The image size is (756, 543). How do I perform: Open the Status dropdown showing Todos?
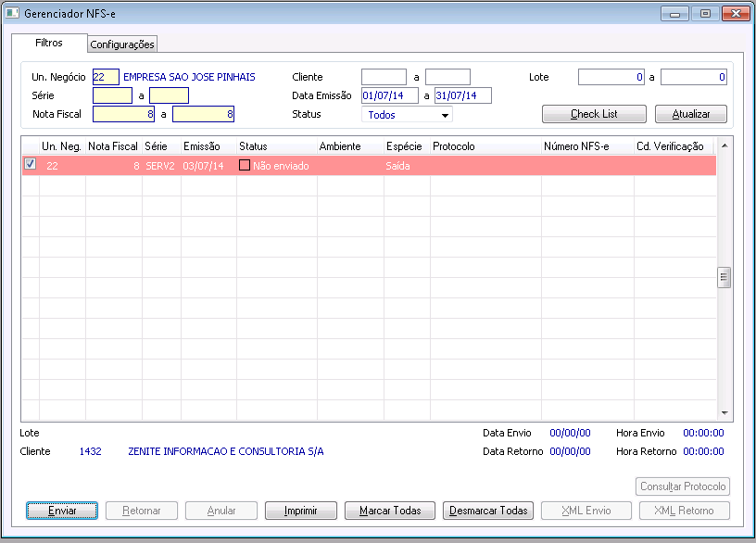click(407, 114)
